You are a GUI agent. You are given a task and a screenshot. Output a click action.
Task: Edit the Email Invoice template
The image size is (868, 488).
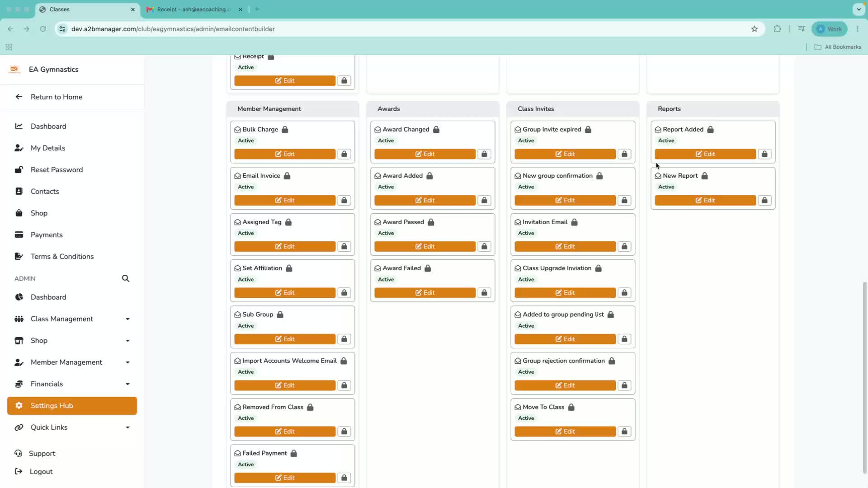point(285,200)
